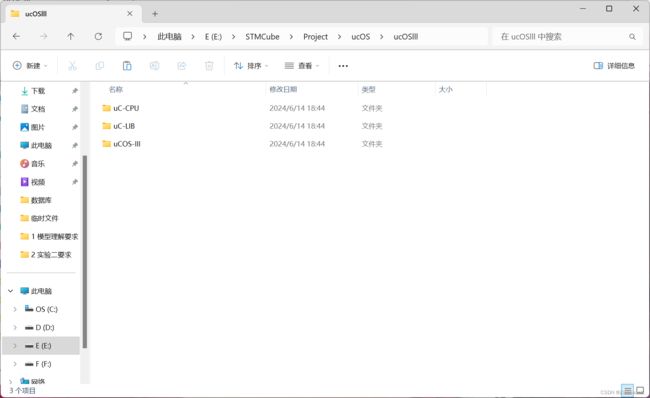Click the Delete trash icon
The height and width of the screenshot is (398, 650).
[x=209, y=66]
